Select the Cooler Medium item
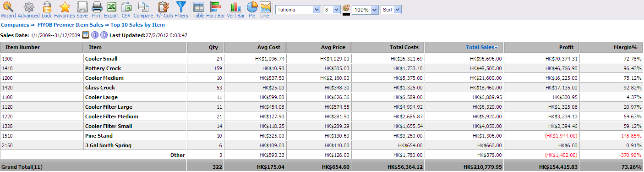Image resolution: width=644 pixels, height=172 pixels. (104, 78)
